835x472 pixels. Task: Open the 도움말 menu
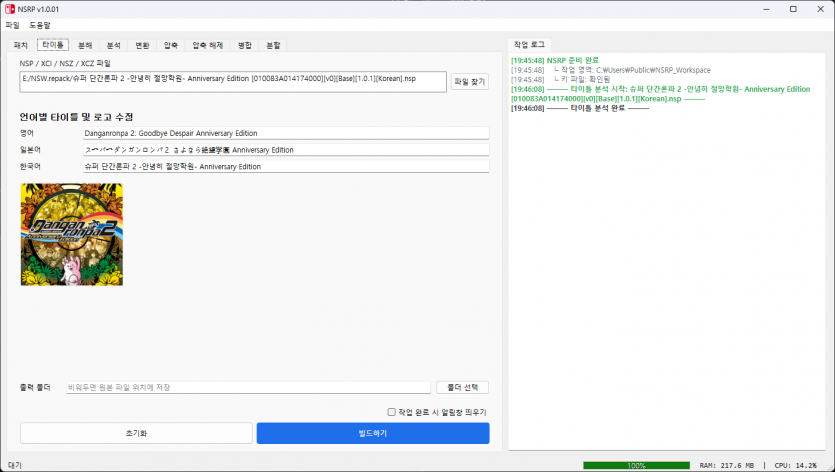(x=40, y=25)
